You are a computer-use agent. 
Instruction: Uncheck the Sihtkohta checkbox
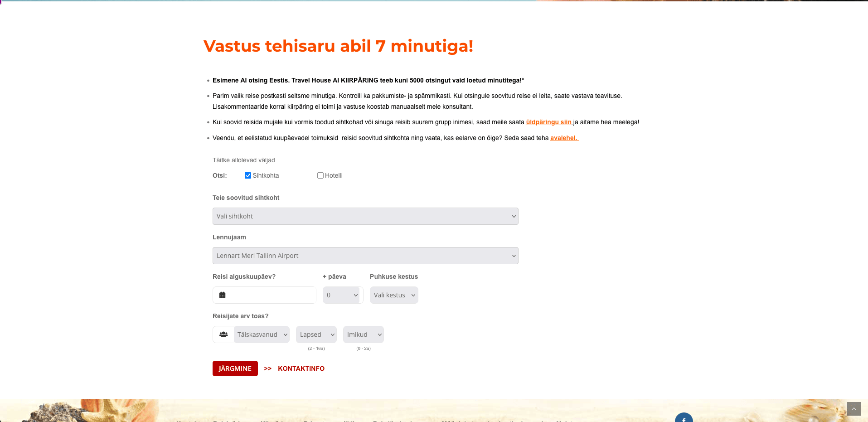(x=248, y=175)
